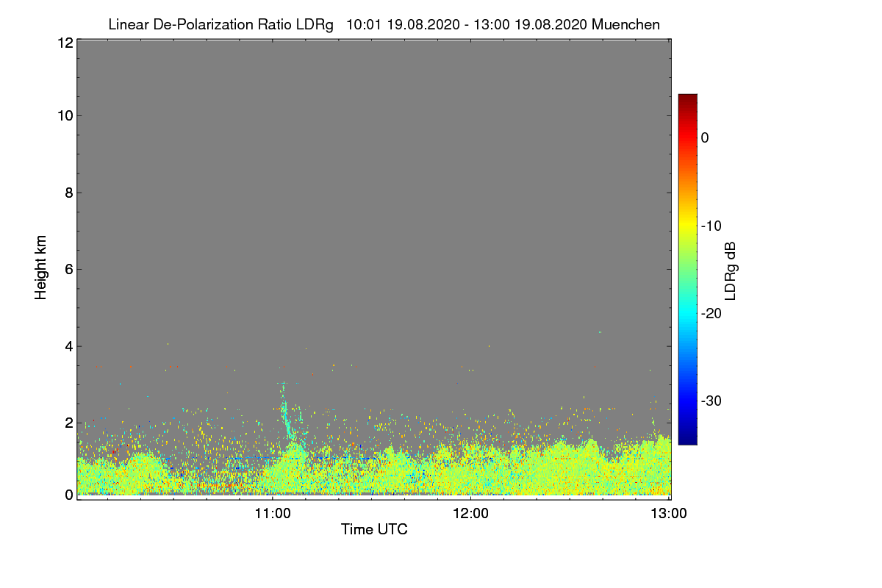Select the 2 km height tick label
882x588 pixels.
(x=68, y=422)
